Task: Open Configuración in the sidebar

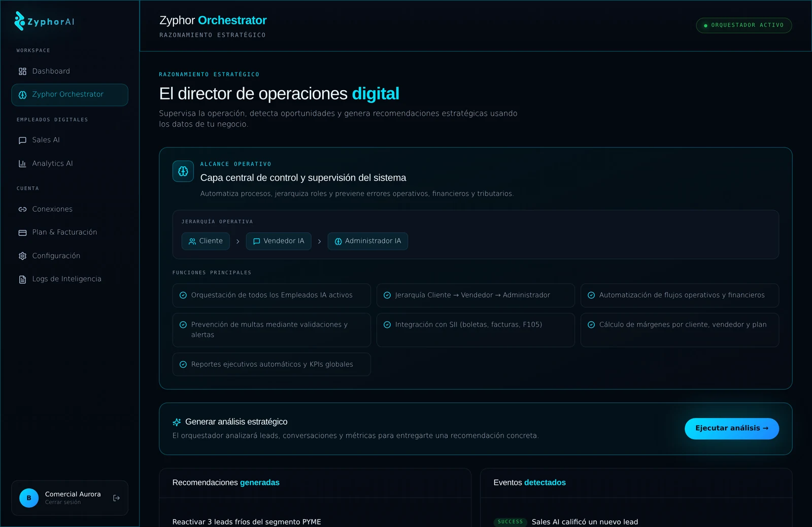Action: click(70, 256)
